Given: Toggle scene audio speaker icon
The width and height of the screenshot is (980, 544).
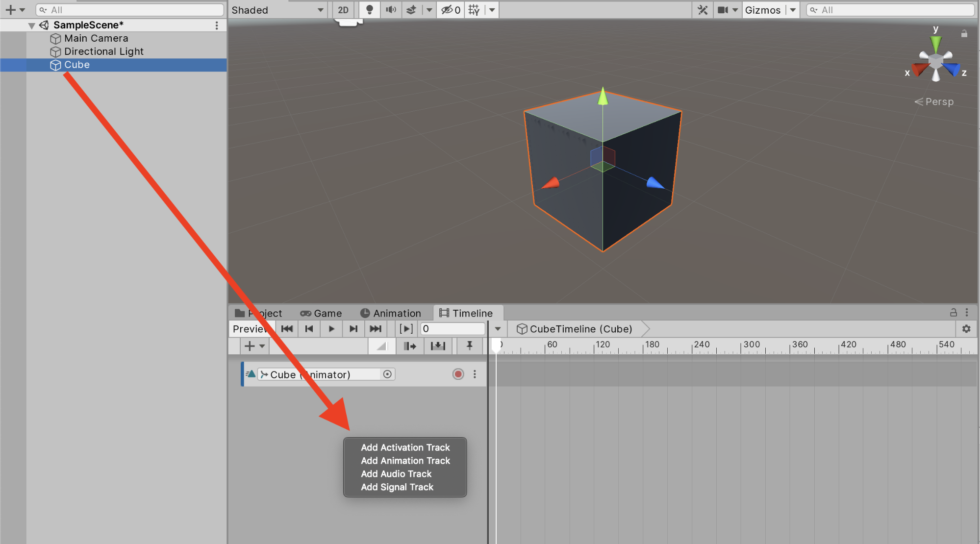Looking at the screenshot, I should 391,10.
